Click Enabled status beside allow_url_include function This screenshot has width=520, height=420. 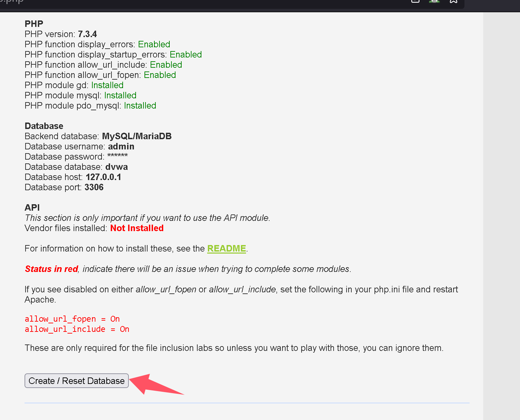[166, 65]
